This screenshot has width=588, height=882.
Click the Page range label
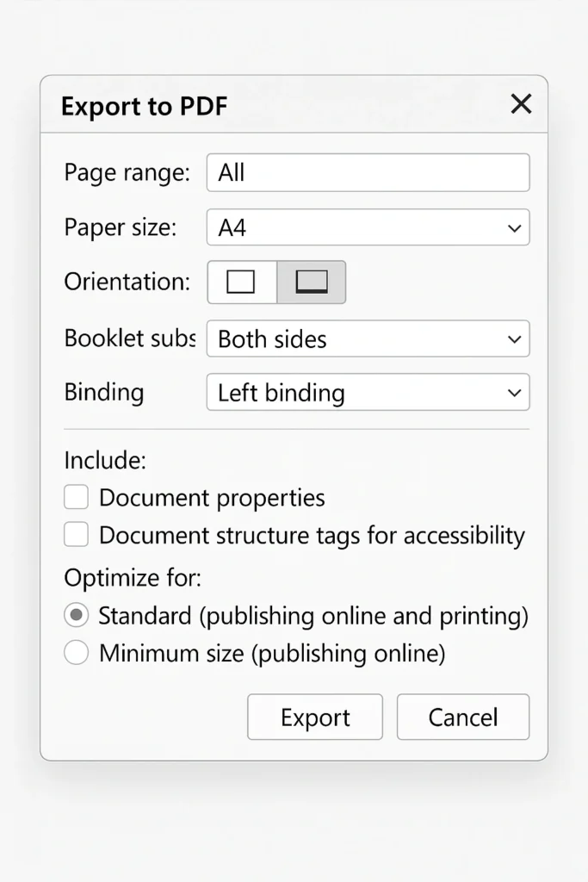pos(127,172)
